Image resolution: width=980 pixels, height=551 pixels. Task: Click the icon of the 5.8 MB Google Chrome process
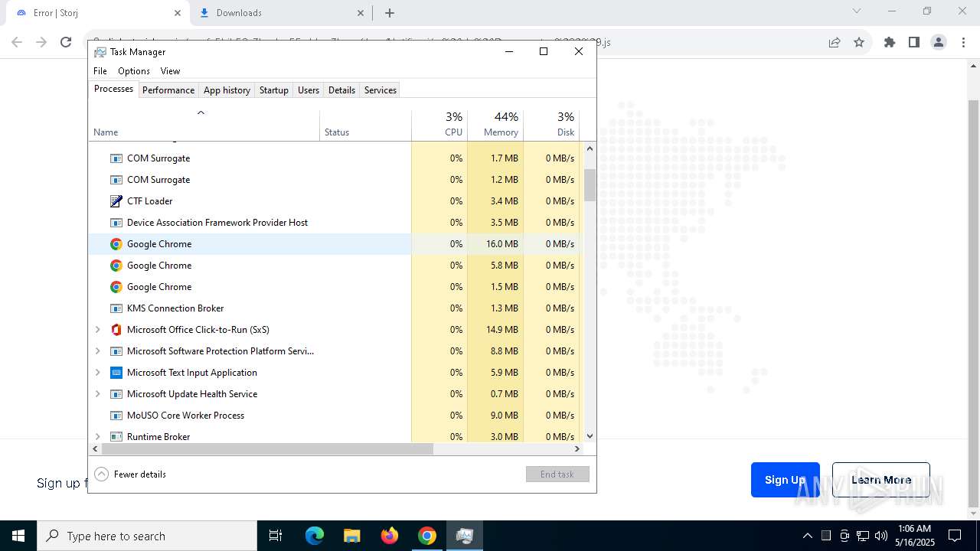tap(116, 266)
